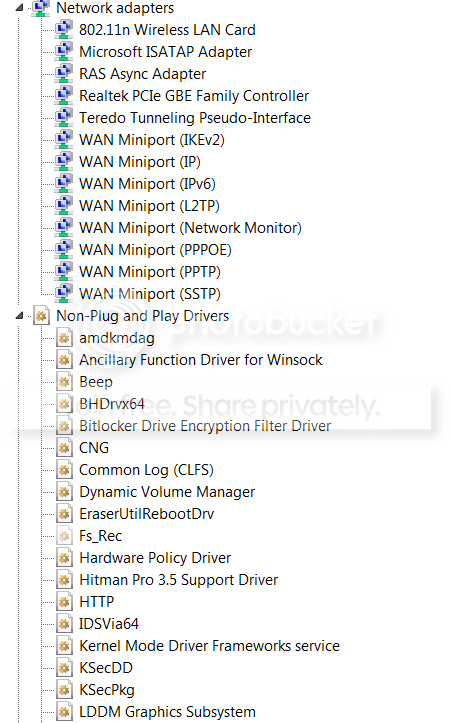Image resolution: width=453 pixels, height=723 pixels.
Task: Select Non-Plug and Play Drivers label
Action: (143, 316)
